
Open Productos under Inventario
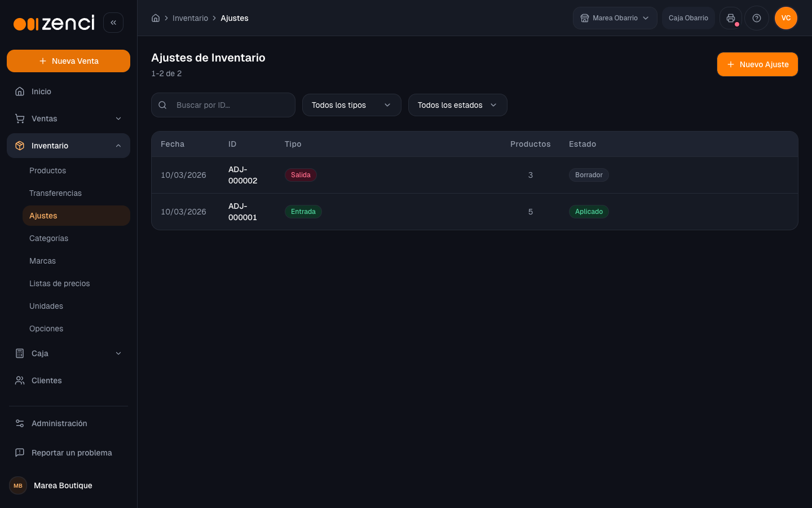pos(76,170)
